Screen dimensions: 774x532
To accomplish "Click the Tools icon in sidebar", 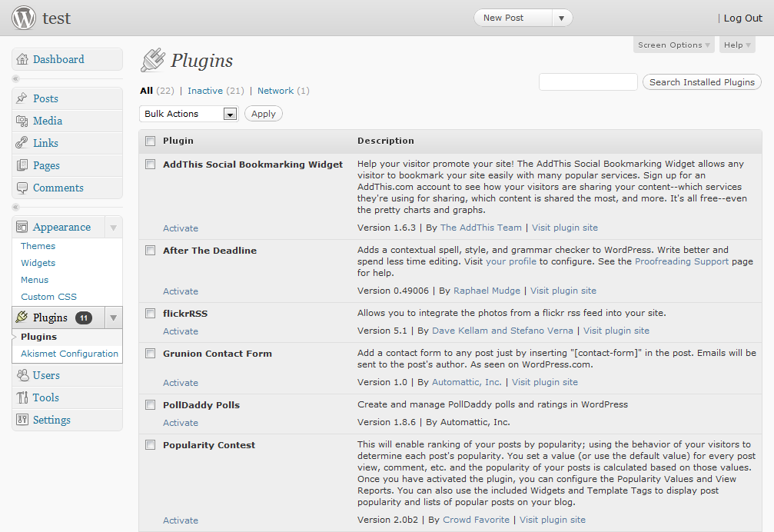I will [x=22, y=397].
